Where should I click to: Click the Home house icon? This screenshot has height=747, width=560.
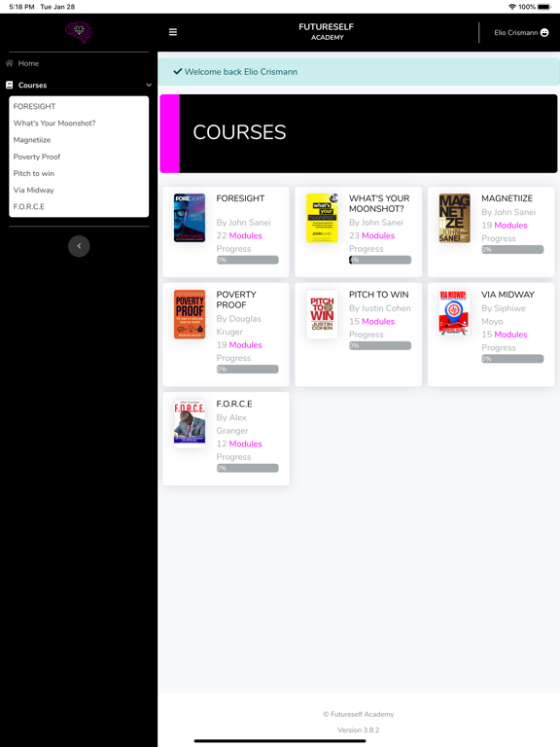pos(9,63)
